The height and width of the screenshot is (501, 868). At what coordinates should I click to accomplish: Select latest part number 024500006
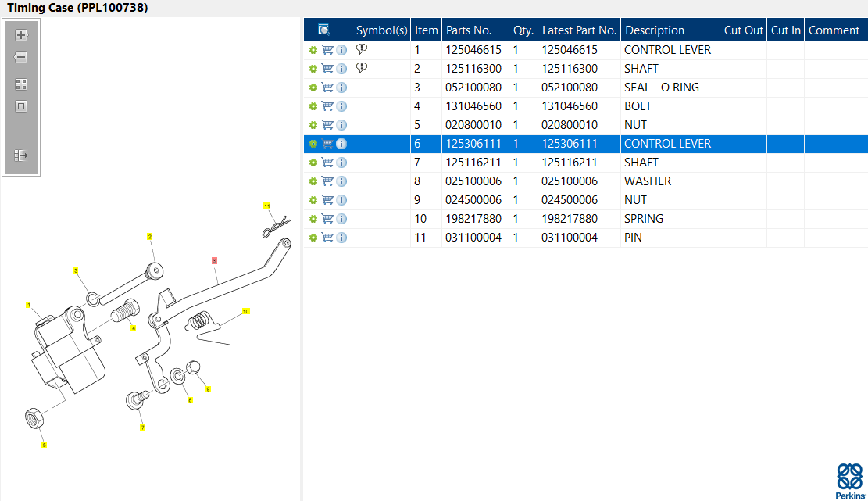579,200
